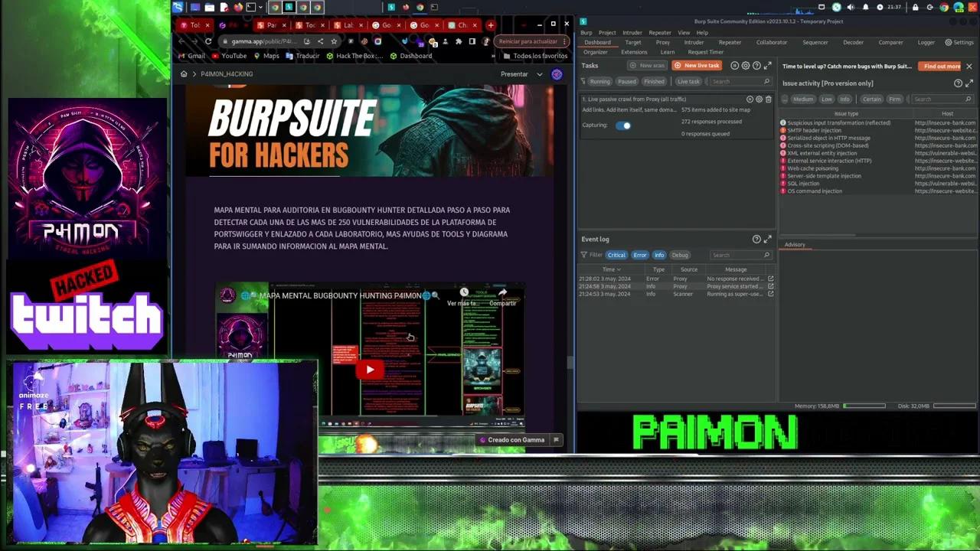
Task: Expand the Presentar dropdown arrow
Action: tap(539, 74)
